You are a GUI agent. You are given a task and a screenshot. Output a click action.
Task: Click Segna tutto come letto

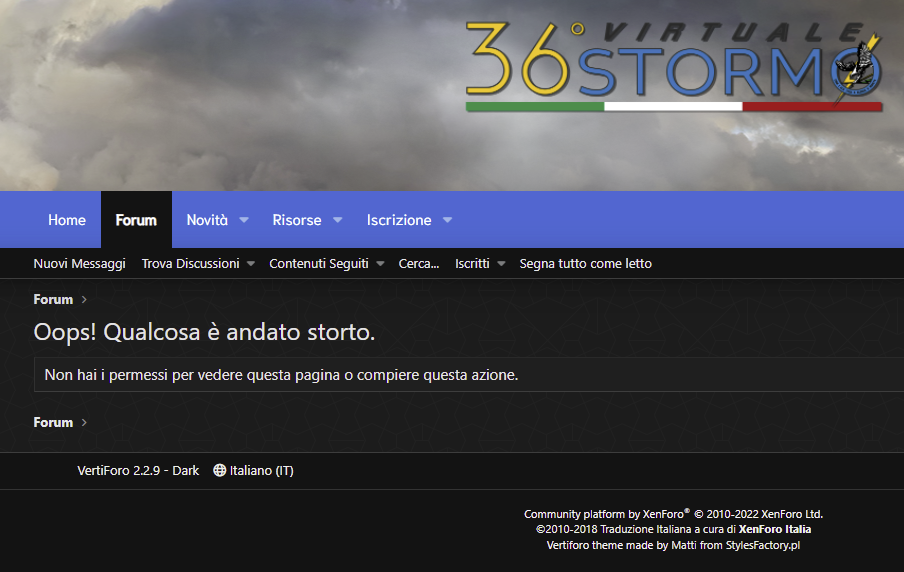[586, 264]
